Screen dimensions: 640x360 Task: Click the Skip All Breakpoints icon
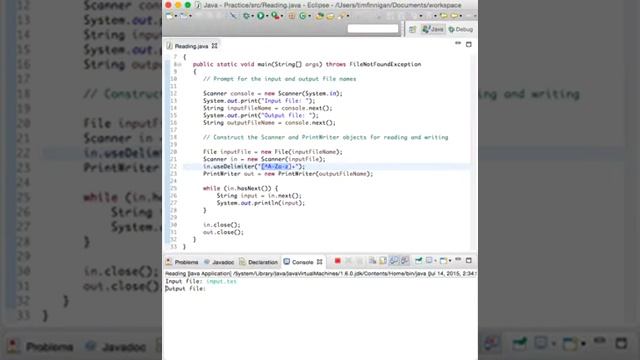point(233,16)
